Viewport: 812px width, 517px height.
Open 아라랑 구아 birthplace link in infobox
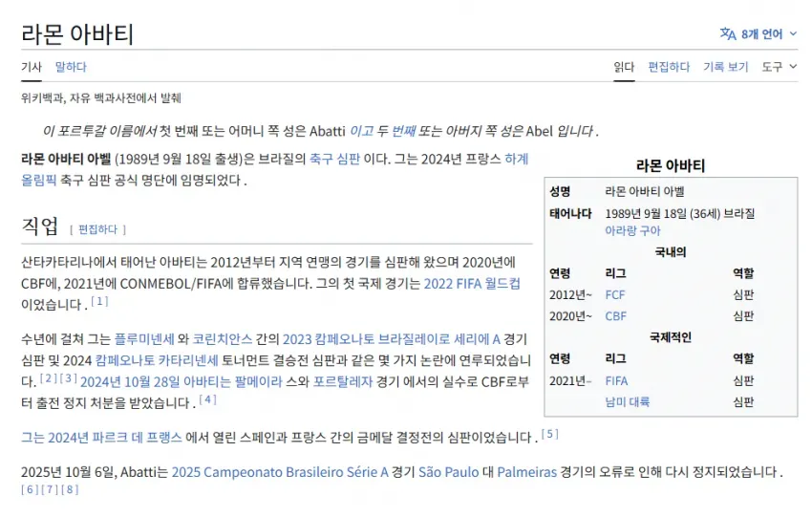coord(632,230)
